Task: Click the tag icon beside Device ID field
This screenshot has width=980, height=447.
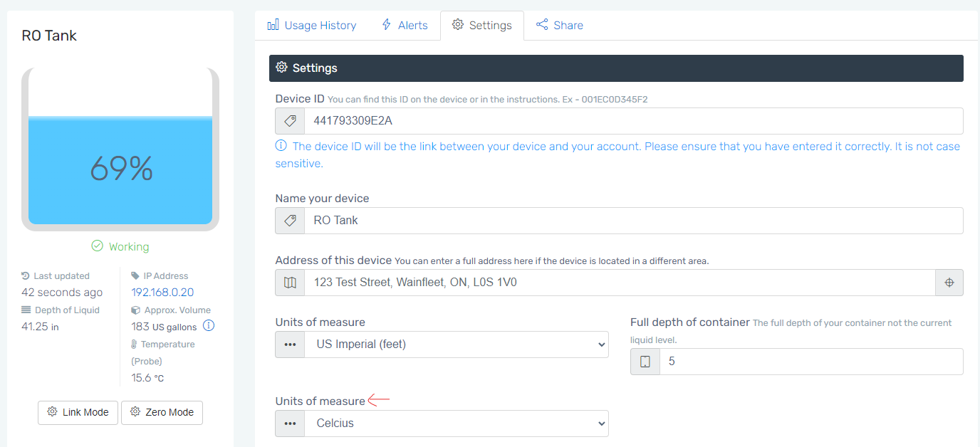Action: tap(290, 121)
